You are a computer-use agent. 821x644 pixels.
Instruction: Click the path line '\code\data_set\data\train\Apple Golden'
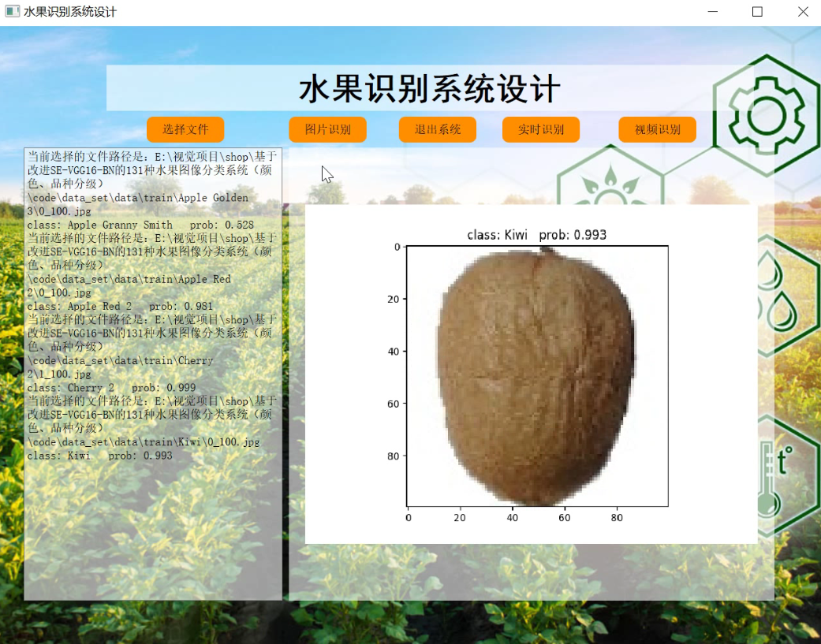tap(138, 198)
